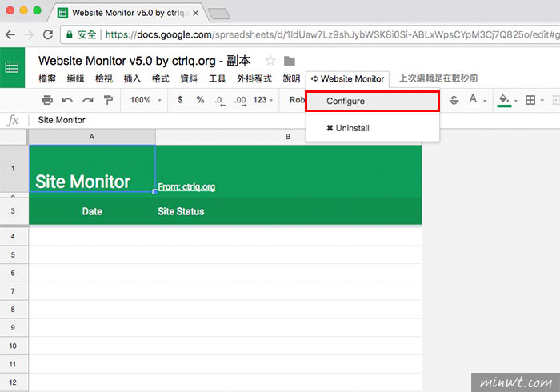This screenshot has height=392, width=560.
Task: Reload the browser page
Action: (48, 34)
